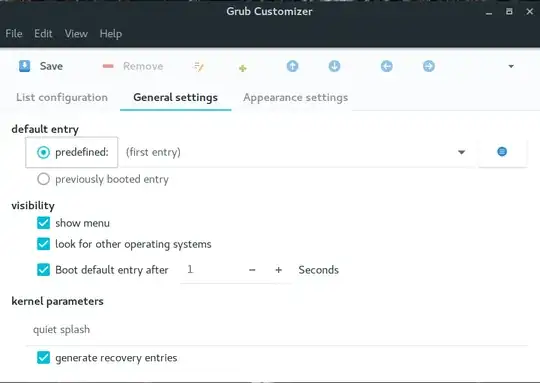Open the View menu

coord(76,34)
